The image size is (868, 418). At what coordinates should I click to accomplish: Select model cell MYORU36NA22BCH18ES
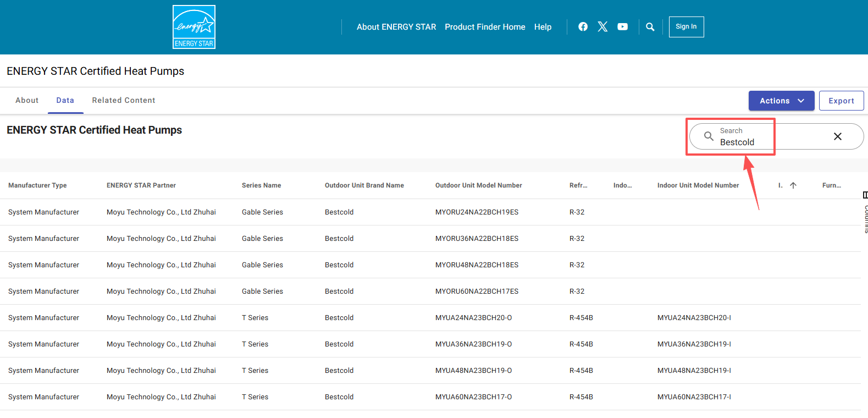point(477,239)
